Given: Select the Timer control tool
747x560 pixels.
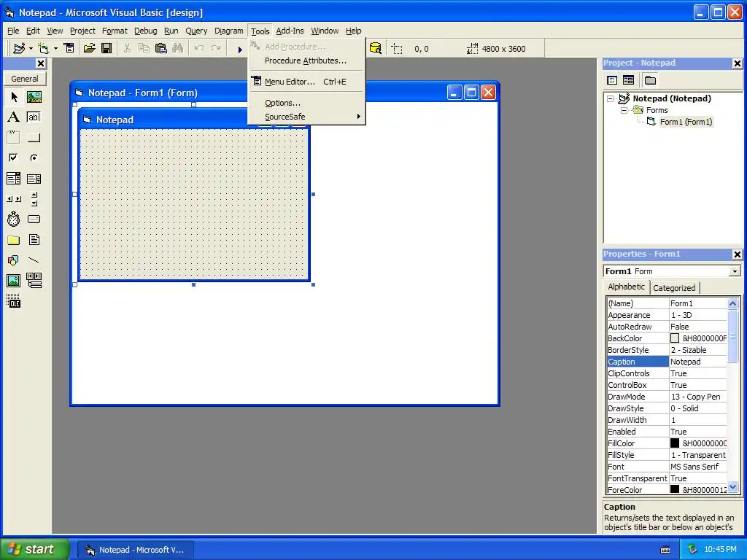Looking at the screenshot, I should [13, 219].
